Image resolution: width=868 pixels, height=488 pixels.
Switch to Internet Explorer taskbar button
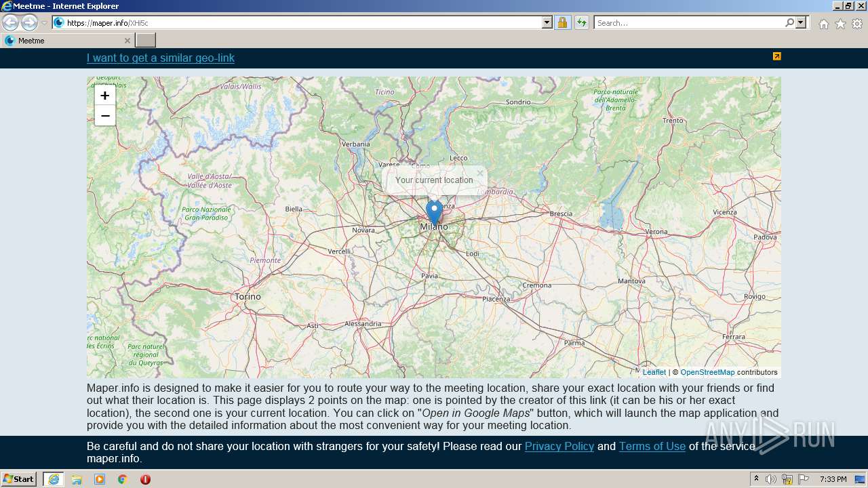(54, 479)
